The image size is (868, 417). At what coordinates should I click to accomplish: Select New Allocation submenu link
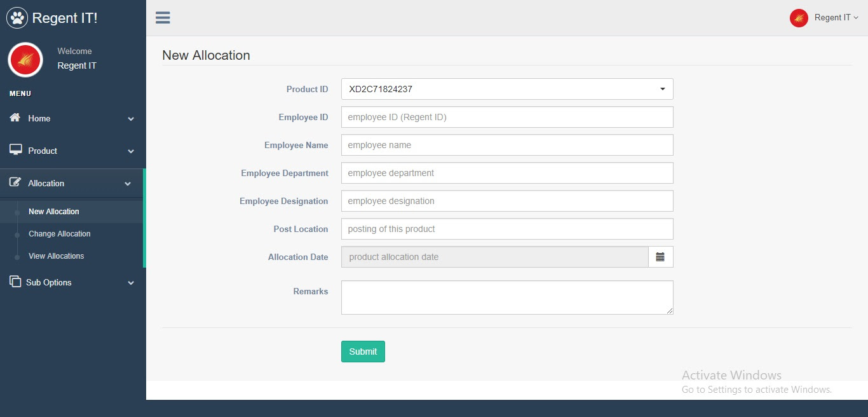[x=54, y=212]
